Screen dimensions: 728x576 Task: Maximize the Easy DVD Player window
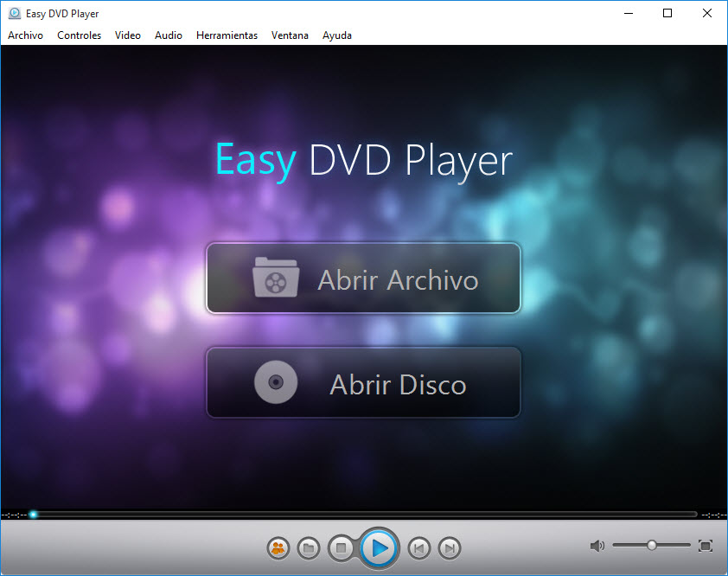pyautogui.click(x=667, y=14)
